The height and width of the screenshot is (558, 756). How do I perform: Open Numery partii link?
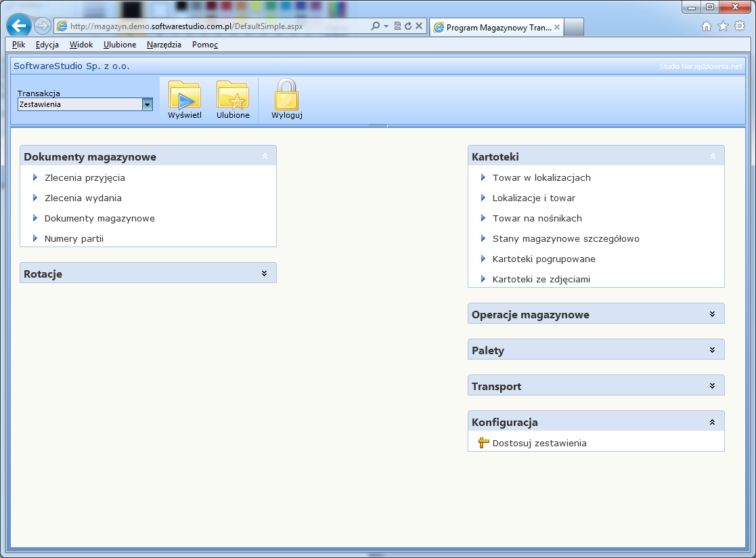pyautogui.click(x=74, y=238)
